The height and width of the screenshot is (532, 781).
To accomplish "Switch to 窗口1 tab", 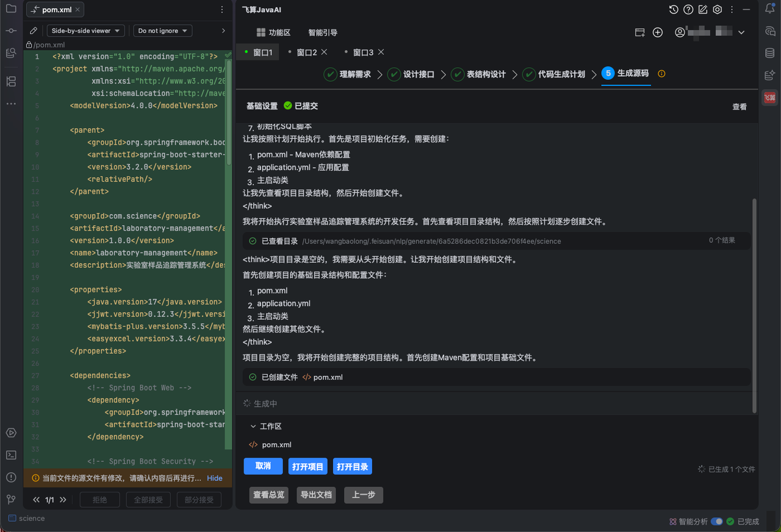I will [x=257, y=52].
